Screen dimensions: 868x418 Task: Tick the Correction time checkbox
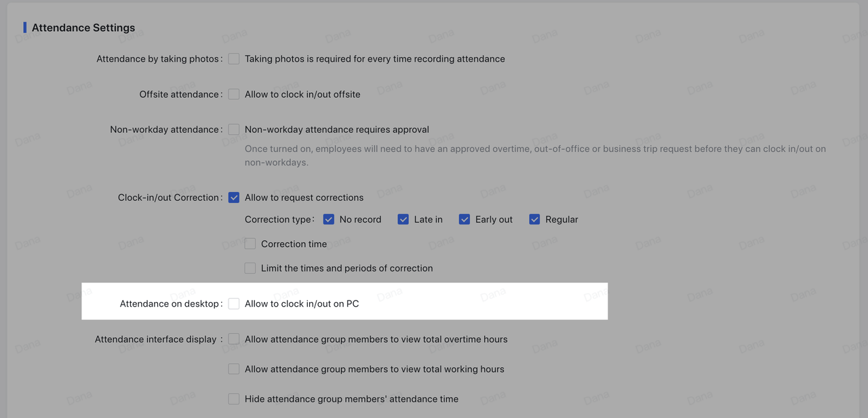(x=250, y=244)
